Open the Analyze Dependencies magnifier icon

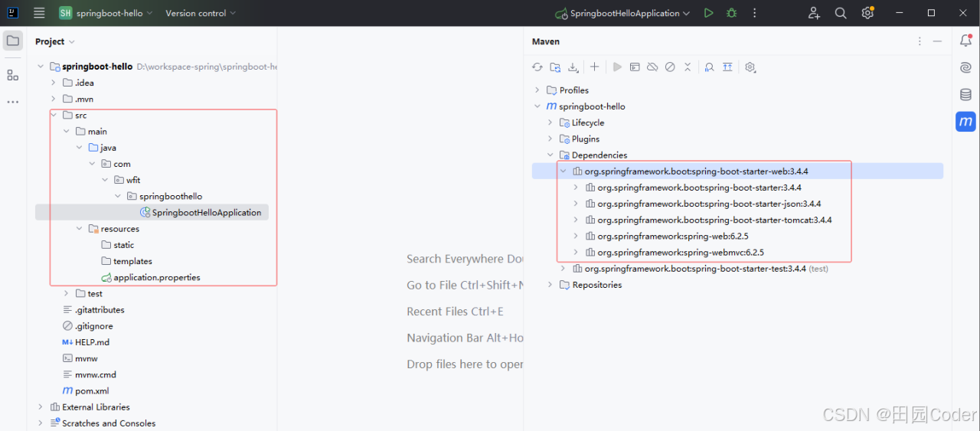click(x=709, y=67)
